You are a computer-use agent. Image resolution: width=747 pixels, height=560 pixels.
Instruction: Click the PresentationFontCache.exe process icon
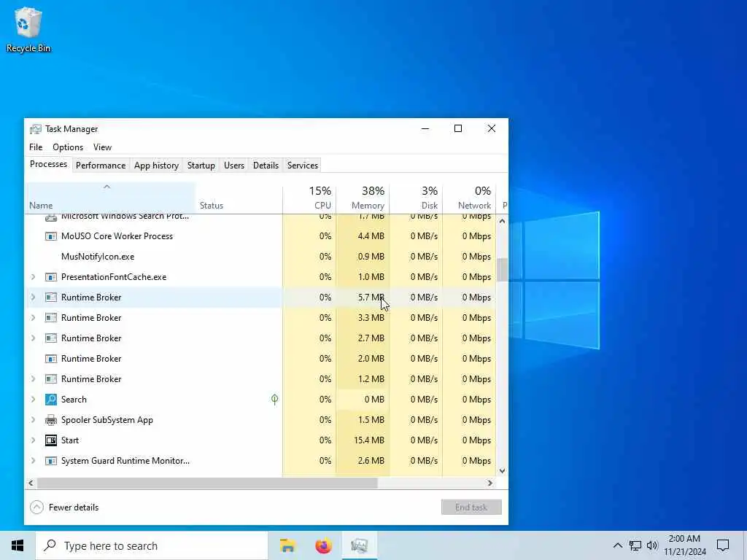51,277
